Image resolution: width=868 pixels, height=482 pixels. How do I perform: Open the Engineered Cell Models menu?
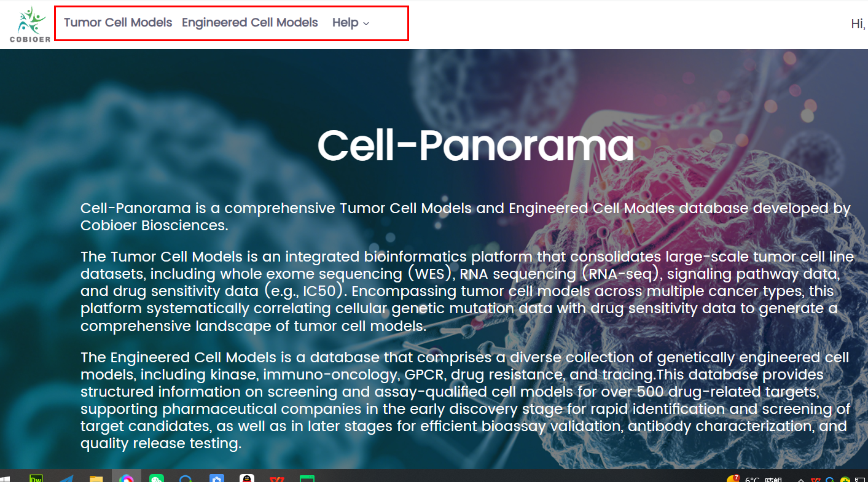[249, 23]
